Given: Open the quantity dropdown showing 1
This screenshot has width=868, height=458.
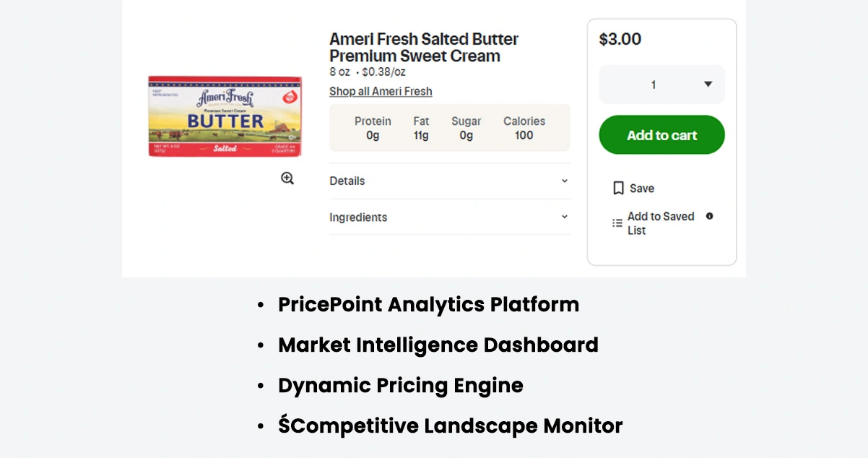Looking at the screenshot, I should pos(661,85).
